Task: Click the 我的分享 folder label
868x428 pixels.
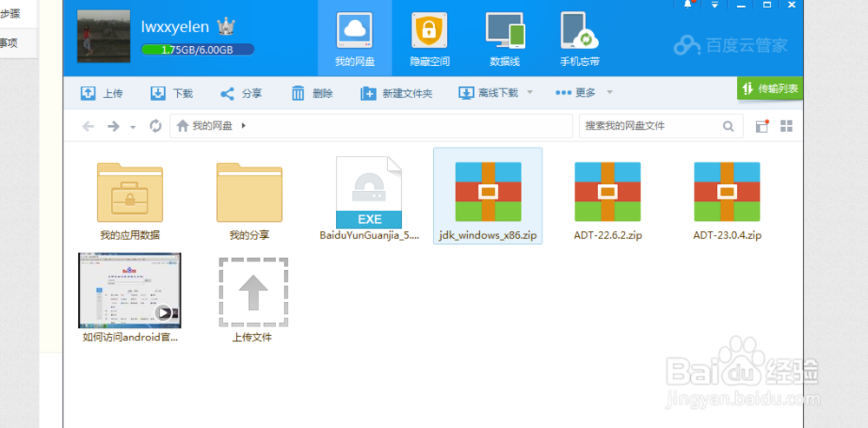Action: (250, 235)
